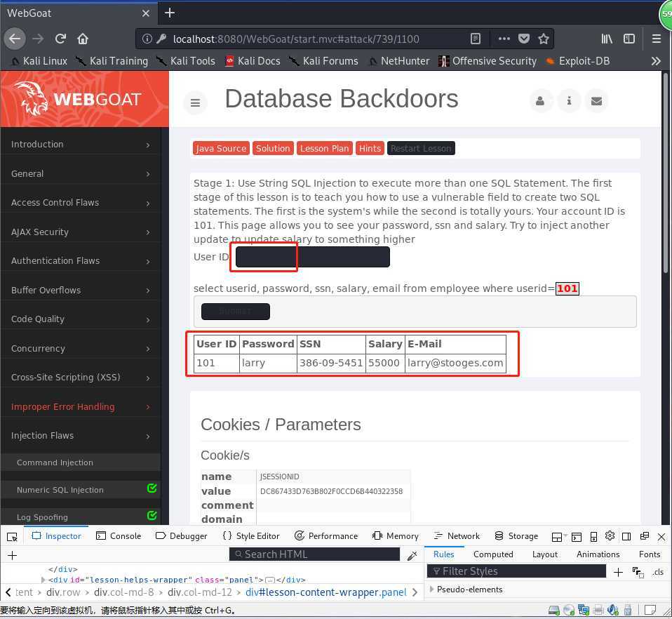Open the Computed styles tab
The width and height of the screenshot is (672, 619).
[x=493, y=555]
